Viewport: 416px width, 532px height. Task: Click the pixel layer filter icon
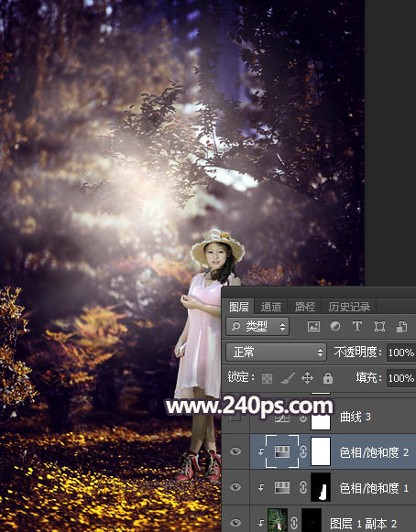pyautogui.click(x=313, y=326)
